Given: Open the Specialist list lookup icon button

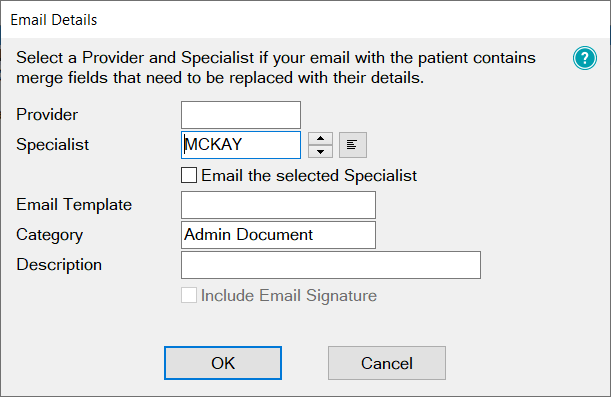Looking at the screenshot, I should pyautogui.click(x=353, y=145).
